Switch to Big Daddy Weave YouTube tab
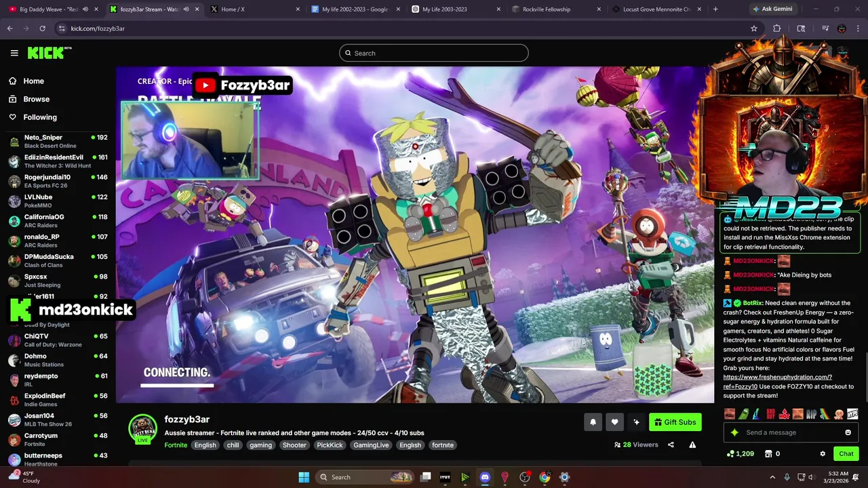 pos(53,9)
